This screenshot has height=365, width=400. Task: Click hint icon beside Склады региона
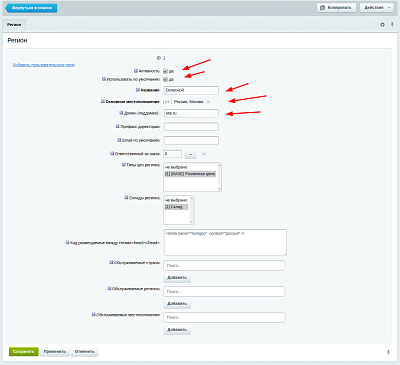[126, 198]
